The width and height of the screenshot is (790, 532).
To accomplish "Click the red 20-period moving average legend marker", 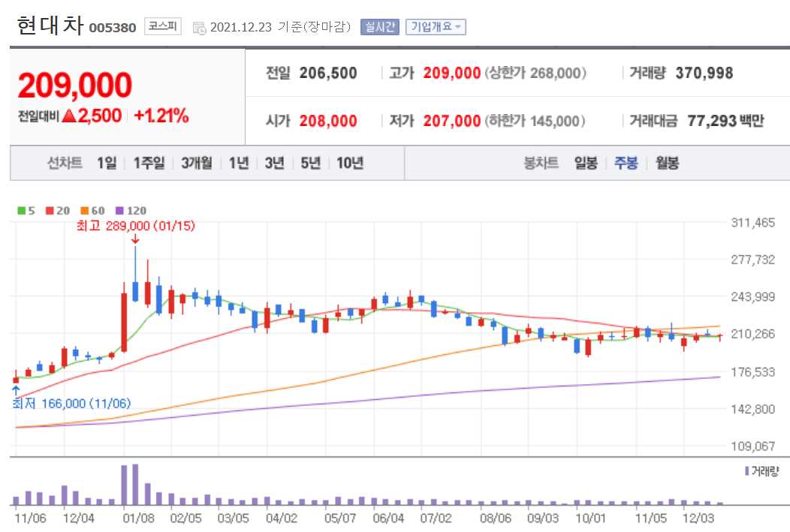I will tap(48, 210).
